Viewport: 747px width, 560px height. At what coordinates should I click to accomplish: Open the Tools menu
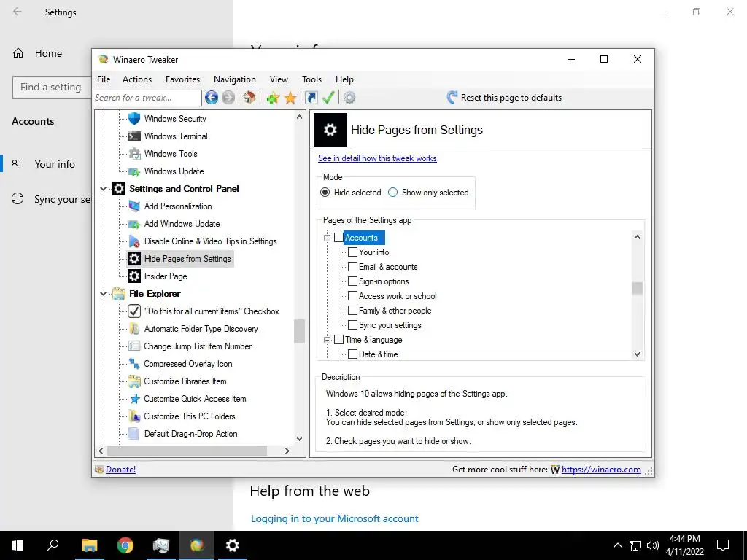pyautogui.click(x=311, y=79)
